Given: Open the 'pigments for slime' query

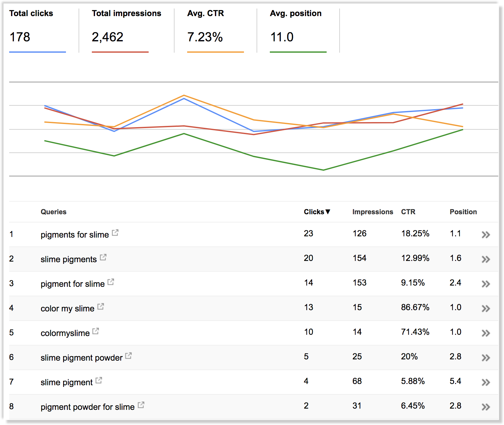Looking at the screenshot, I should (75, 235).
